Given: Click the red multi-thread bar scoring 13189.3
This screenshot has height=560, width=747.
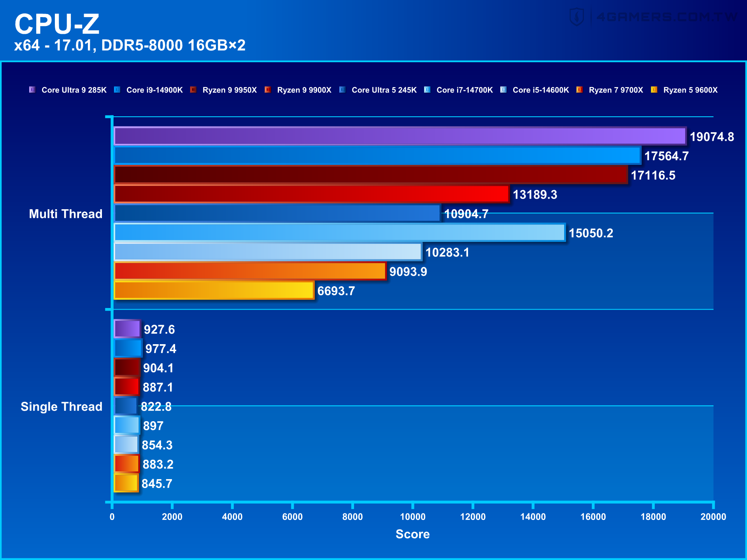Looking at the screenshot, I should pos(312,194).
